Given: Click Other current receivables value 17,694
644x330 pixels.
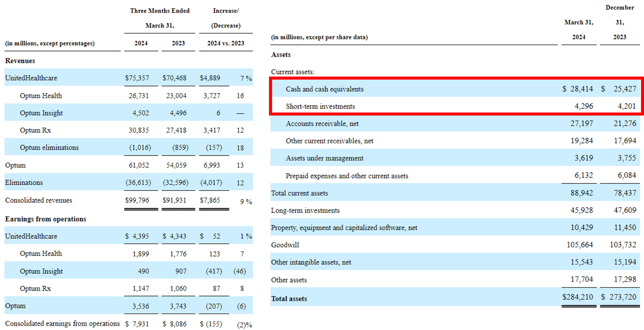Looking at the screenshot, I should 625,141.
